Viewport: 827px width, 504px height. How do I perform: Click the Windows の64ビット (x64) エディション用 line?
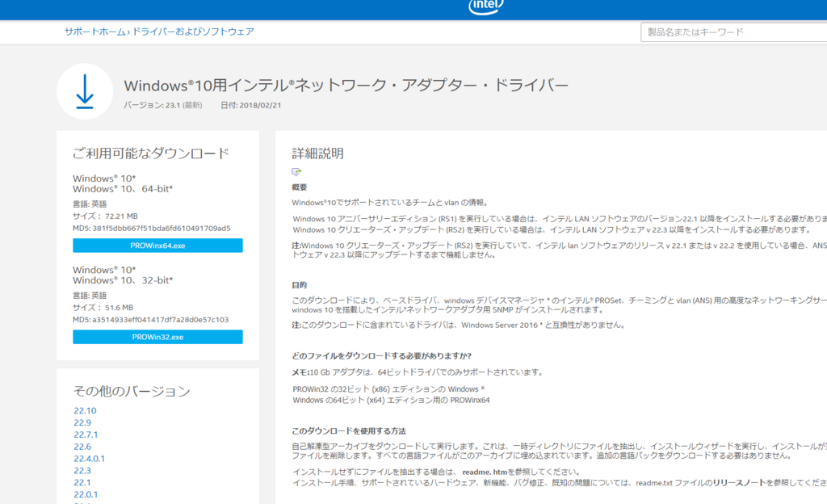click(391, 400)
